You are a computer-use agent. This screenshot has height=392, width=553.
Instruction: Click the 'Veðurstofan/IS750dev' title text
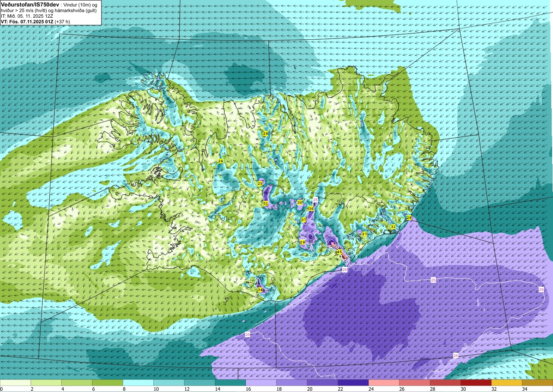point(30,4)
